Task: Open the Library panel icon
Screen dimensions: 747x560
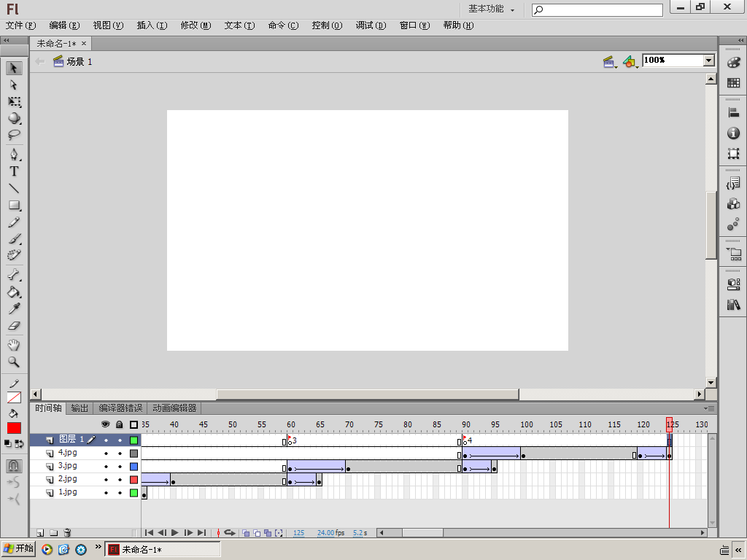Action: 734,305
